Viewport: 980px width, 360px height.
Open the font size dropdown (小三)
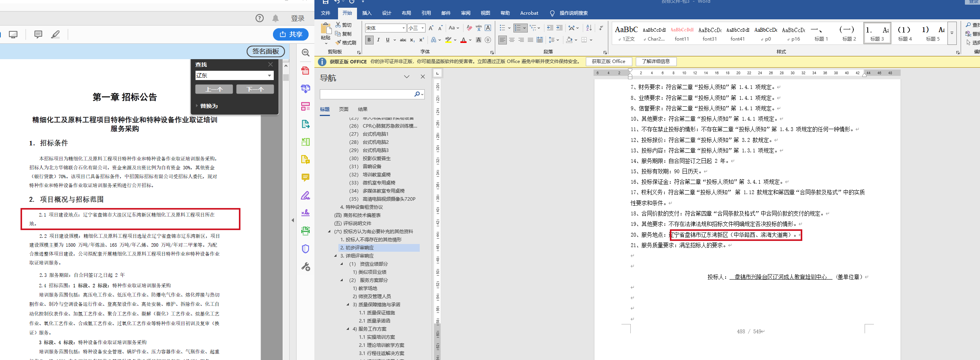(422, 28)
